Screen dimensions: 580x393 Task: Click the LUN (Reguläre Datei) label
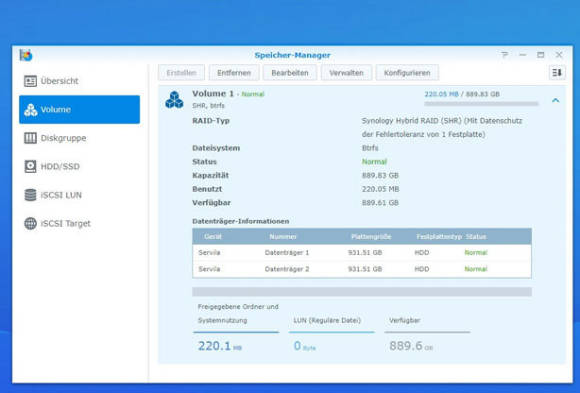[x=327, y=320]
